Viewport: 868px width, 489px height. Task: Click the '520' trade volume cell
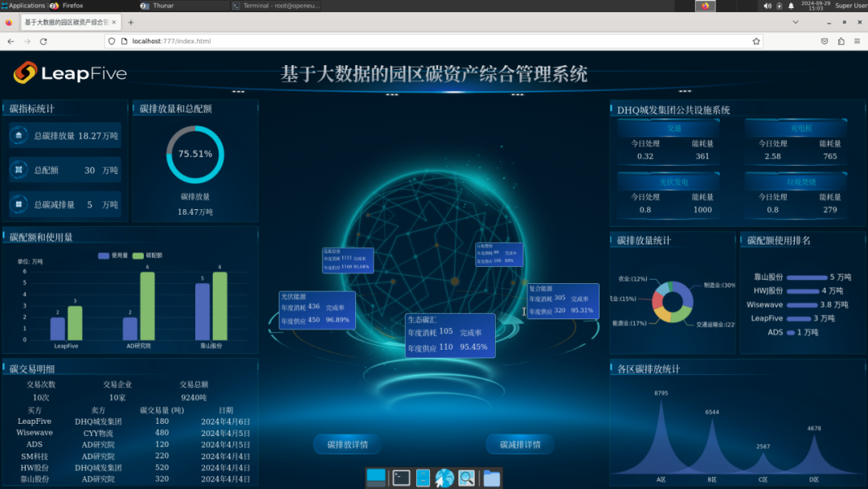click(162, 467)
